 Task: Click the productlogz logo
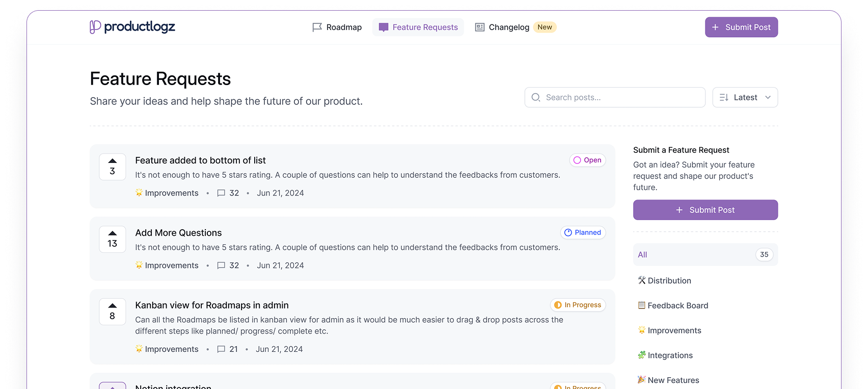pyautogui.click(x=132, y=27)
